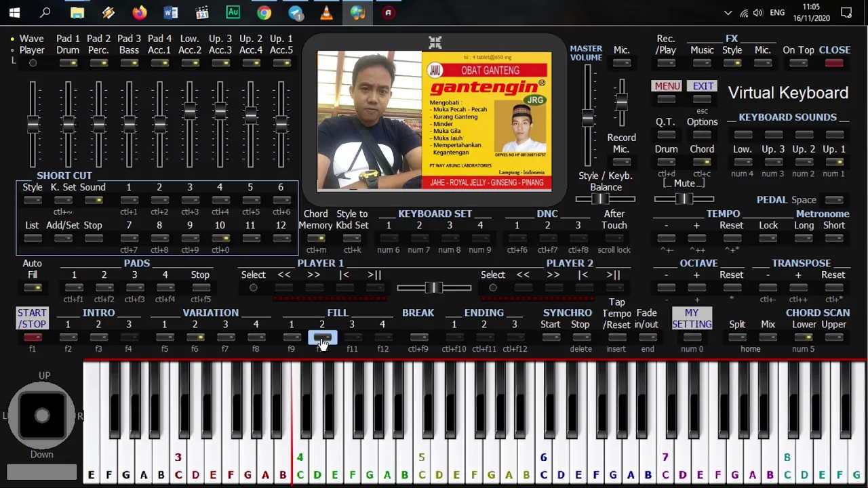Select Keyboard Set 3
The height and width of the screenshot is (488, 868).
pos(449,239)
